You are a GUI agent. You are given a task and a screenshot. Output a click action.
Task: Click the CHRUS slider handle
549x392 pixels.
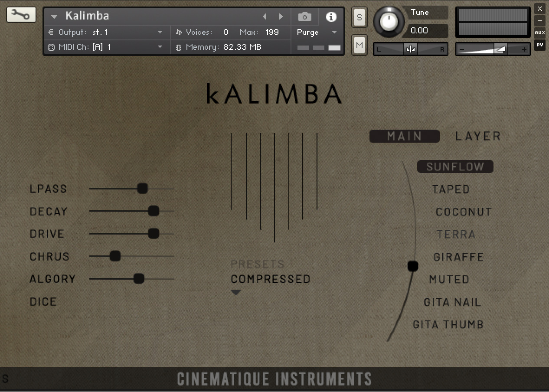(x=115, y=256)
